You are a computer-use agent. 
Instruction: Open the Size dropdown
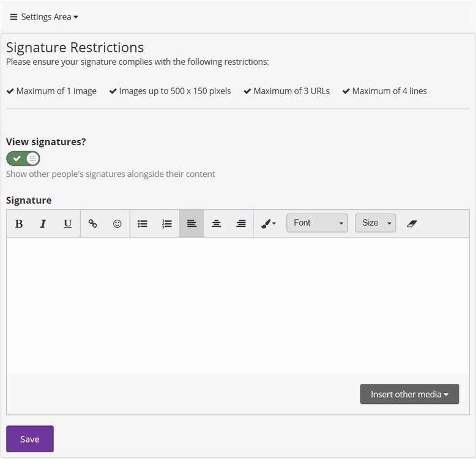(375, 223)
